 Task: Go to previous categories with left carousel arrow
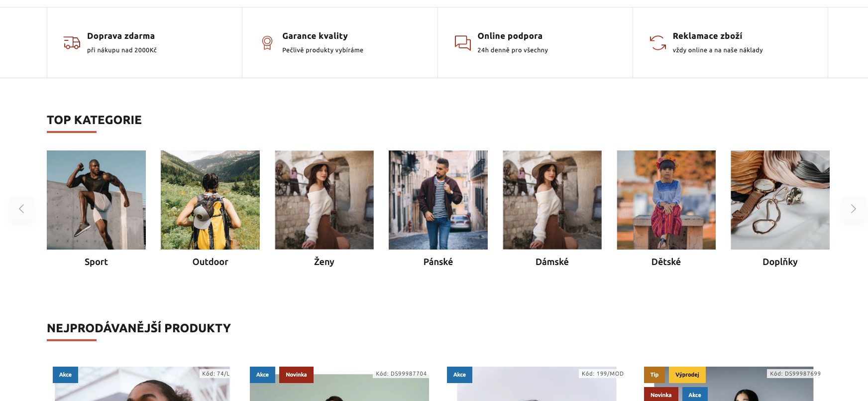tap(21, 209)
